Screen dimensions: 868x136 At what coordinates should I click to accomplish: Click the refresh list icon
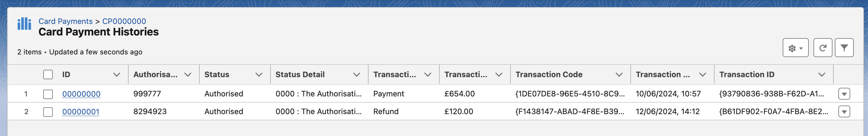tap(822, 48)
